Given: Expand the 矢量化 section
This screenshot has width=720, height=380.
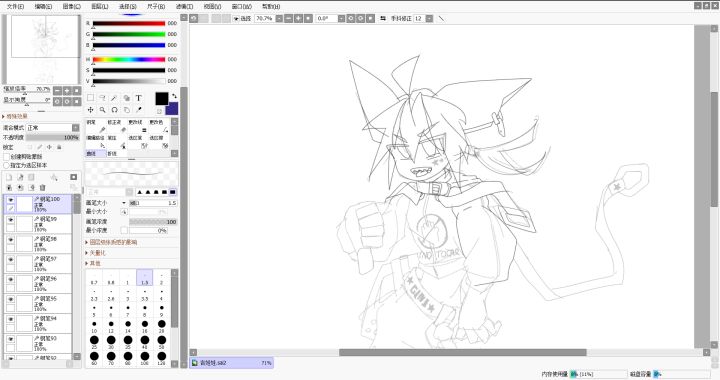Looking at the screenshot, I should tap(96, 253).
